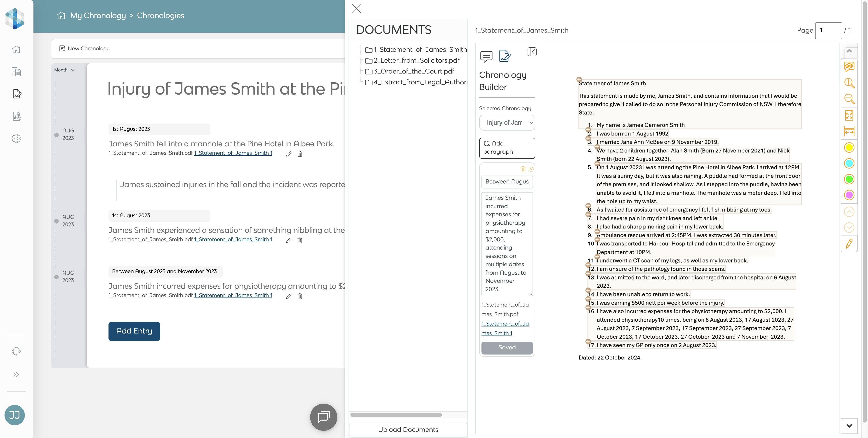Viewport: 868px width, 438px height.
Task: Expand the left navigation double-chevron
Action: point(16,375)
